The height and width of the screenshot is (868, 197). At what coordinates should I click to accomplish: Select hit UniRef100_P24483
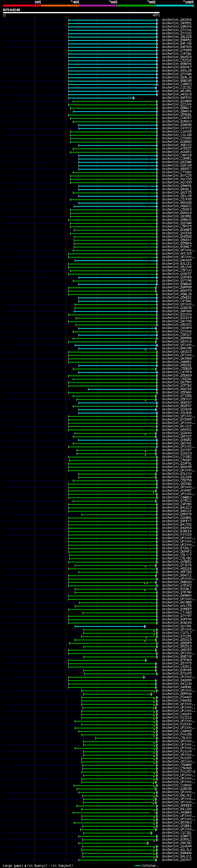[x=177, y=697]
